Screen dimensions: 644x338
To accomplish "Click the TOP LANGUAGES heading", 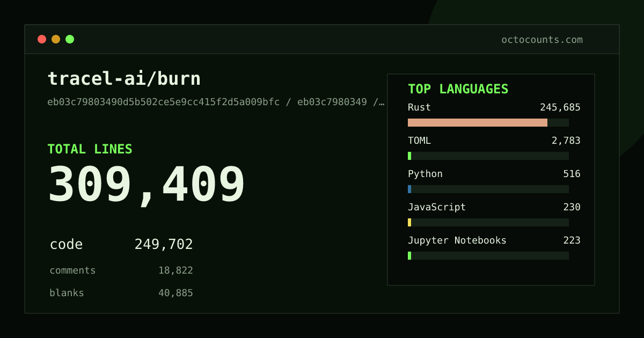I will [458, 89].
